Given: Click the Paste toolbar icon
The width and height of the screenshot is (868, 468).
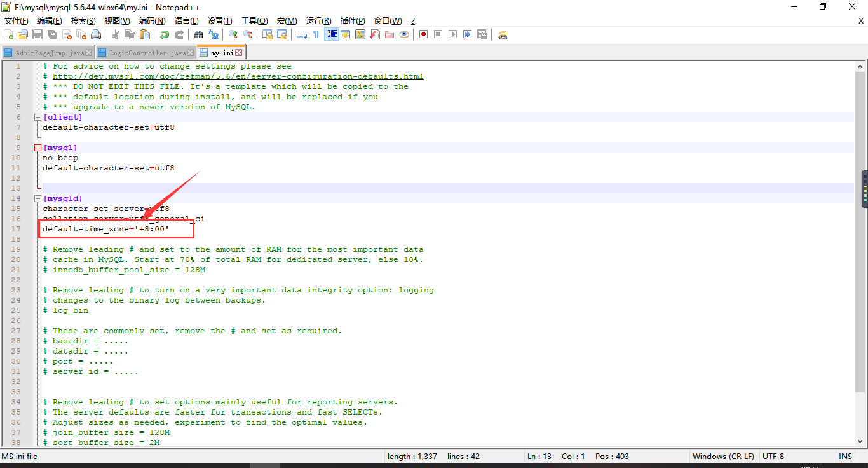Looking at the screenshot, I should [x=144, y=34].
